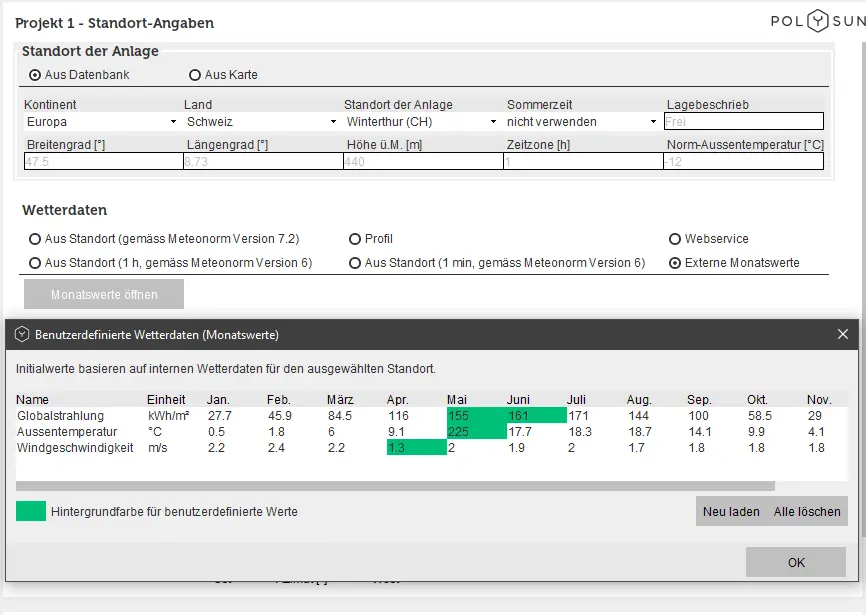Image resolution: width=866 pixels, height=615 pixels.
Task: Choose Aus Standort Meteonorm Version 7.2 option
Action: coord(35,239)
